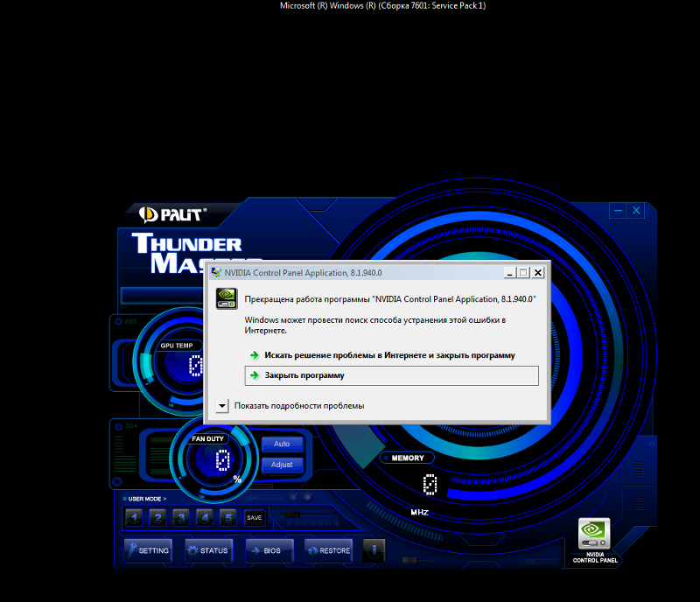
Task: Click the NVIDIA icon in the error dialog body
Action: (227, 298)
